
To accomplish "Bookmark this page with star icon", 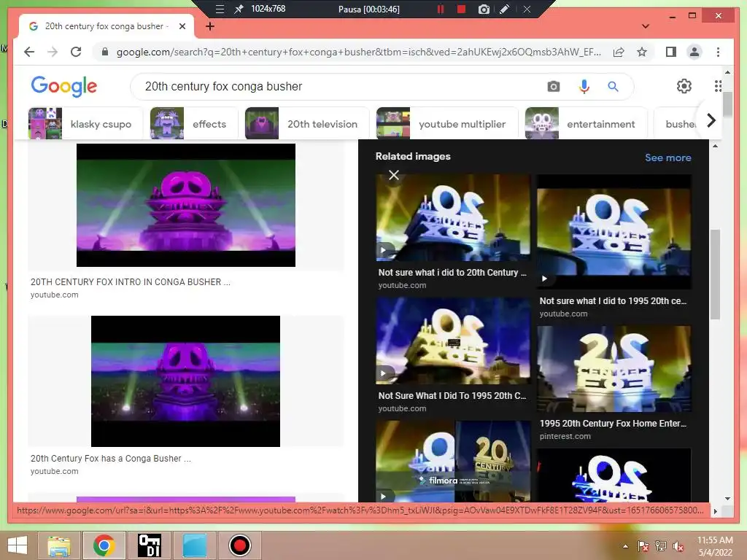I will 642,52.
